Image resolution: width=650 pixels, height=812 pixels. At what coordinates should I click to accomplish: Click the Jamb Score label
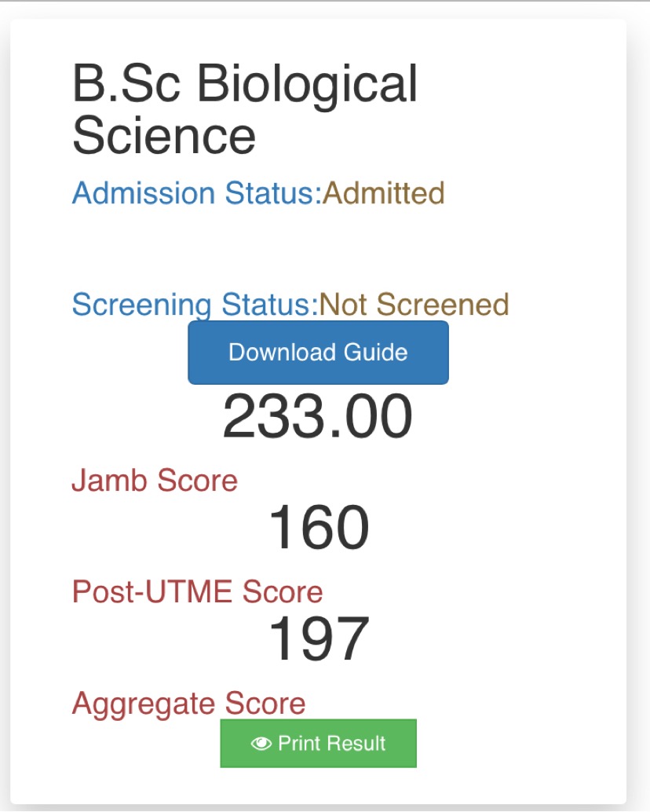[x=155, y=480]
